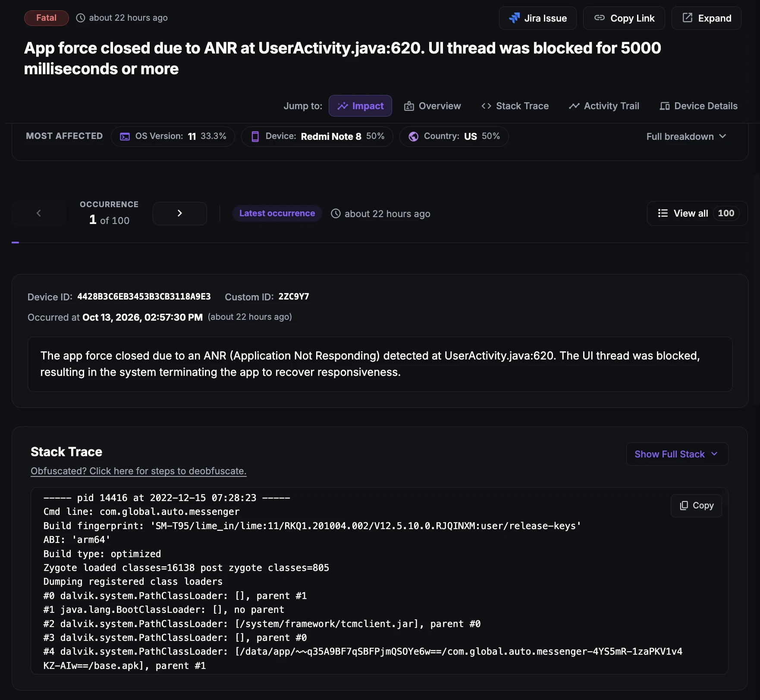Click the Impact sparkle chart icon
The width and height of the screenshot is (760, 700).
point(342,106)
